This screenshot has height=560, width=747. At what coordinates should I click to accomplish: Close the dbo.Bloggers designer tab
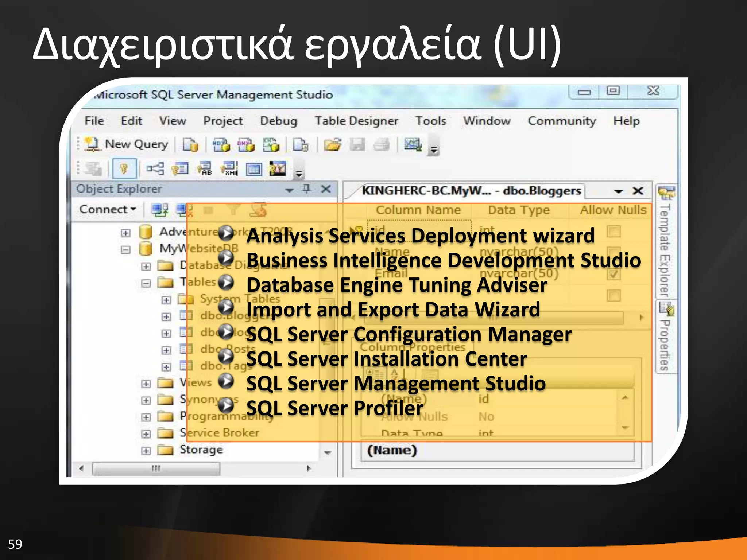tap(638, 191)
